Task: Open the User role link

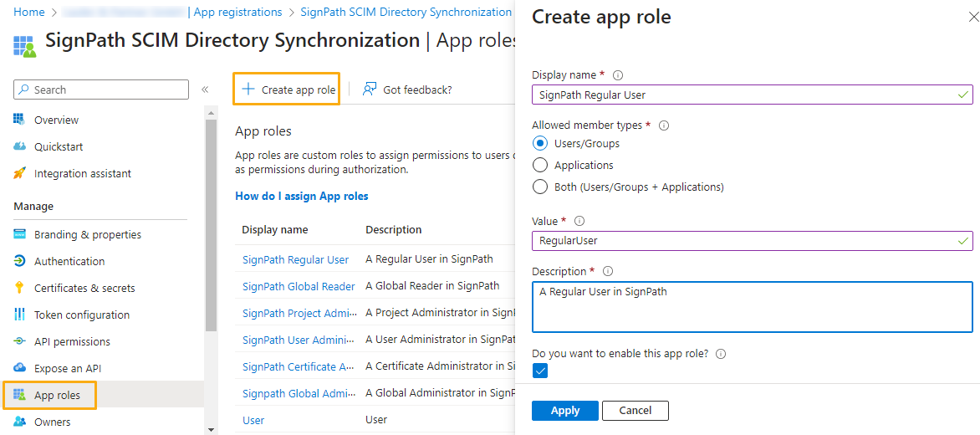Action: [x=253, y=420]
